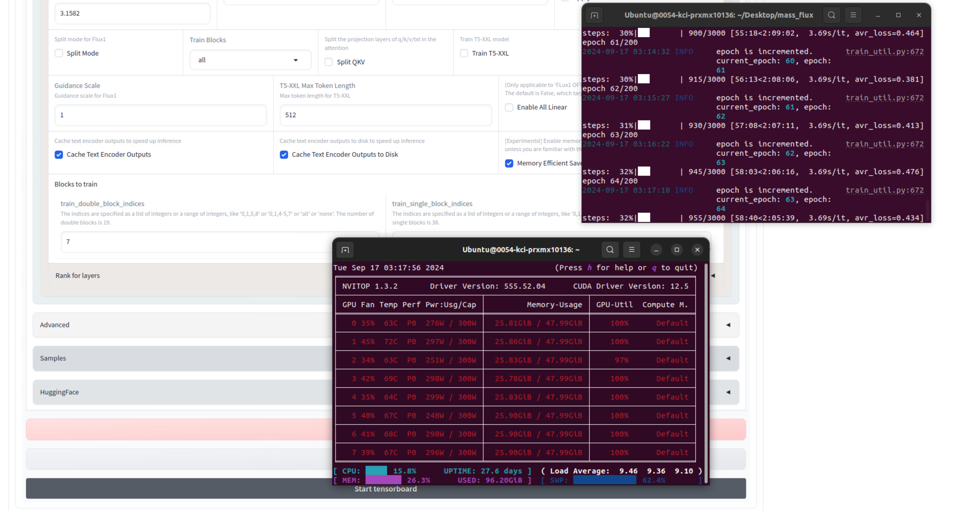The width and height of the screenshot is (980, 511).
Task: Minimize the mass_flux terminal window
Action: click(x=878, y=15)
